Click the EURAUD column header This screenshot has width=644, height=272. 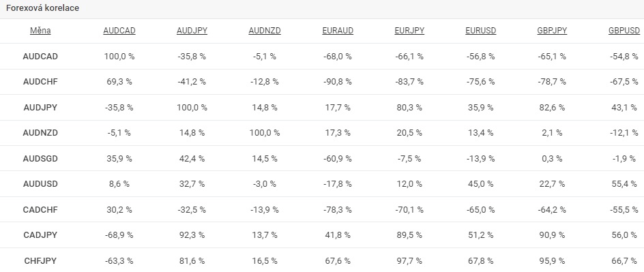[x=338, y=31]
